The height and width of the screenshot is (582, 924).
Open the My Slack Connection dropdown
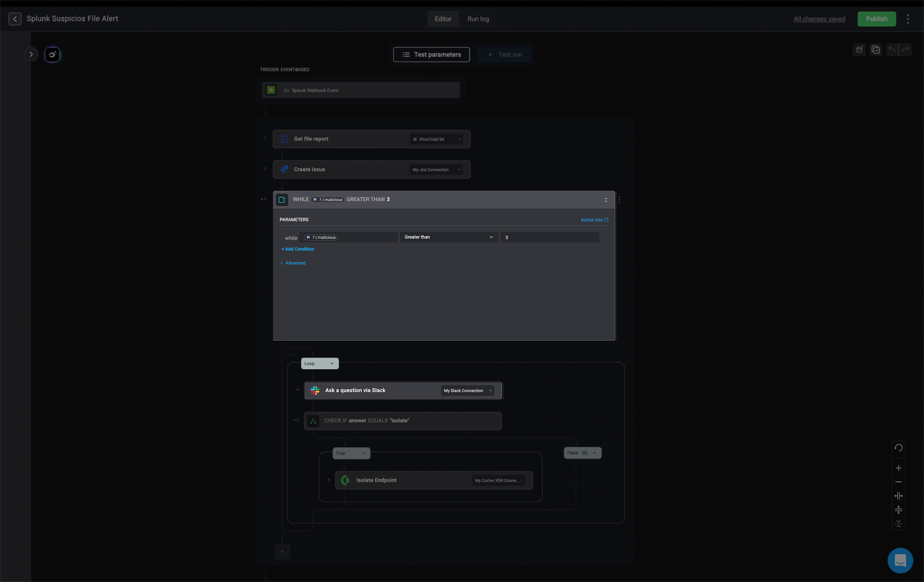(468, 390)
